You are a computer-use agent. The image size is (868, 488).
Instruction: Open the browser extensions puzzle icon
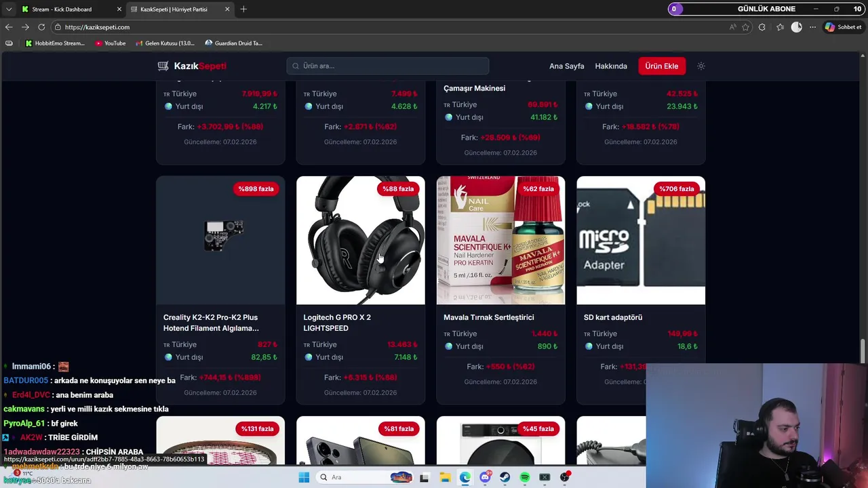[x=762, y=27]
